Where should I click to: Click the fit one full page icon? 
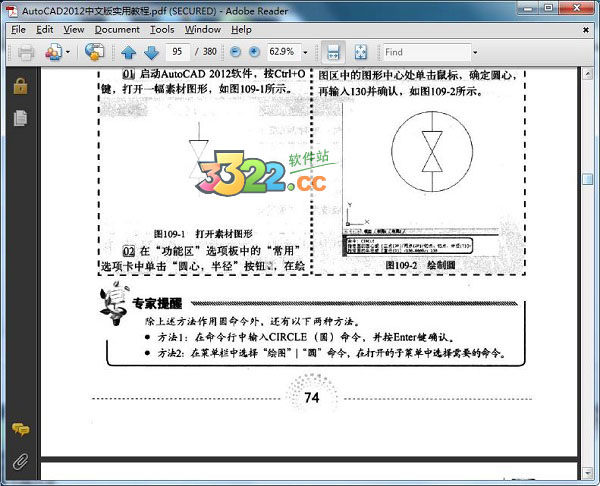[x=360, y=52]
